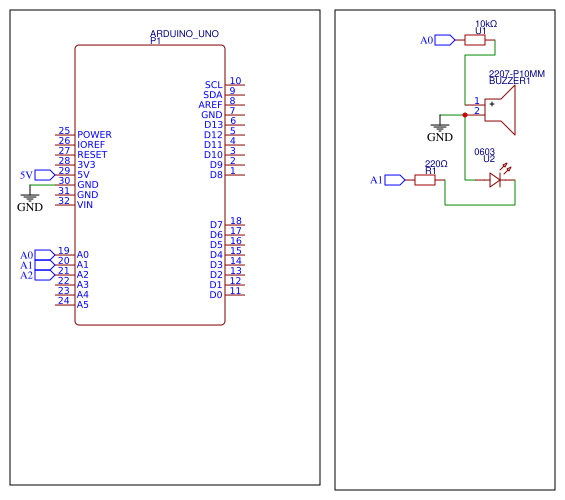The width and height of the screenshot is (565, 500).
Task: Select the GND pin label at pin 31
Action: 88,195
